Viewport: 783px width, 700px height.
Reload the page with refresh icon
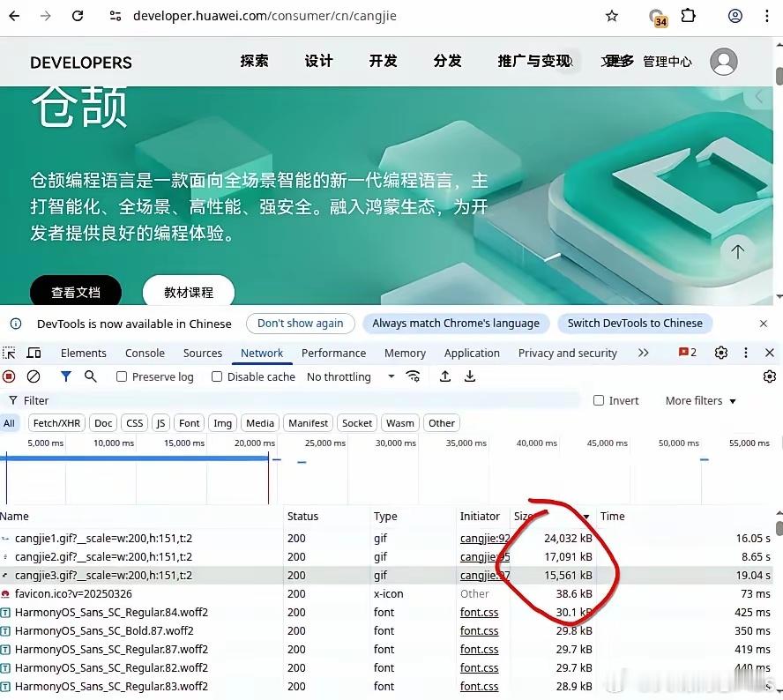coord(78,16)
